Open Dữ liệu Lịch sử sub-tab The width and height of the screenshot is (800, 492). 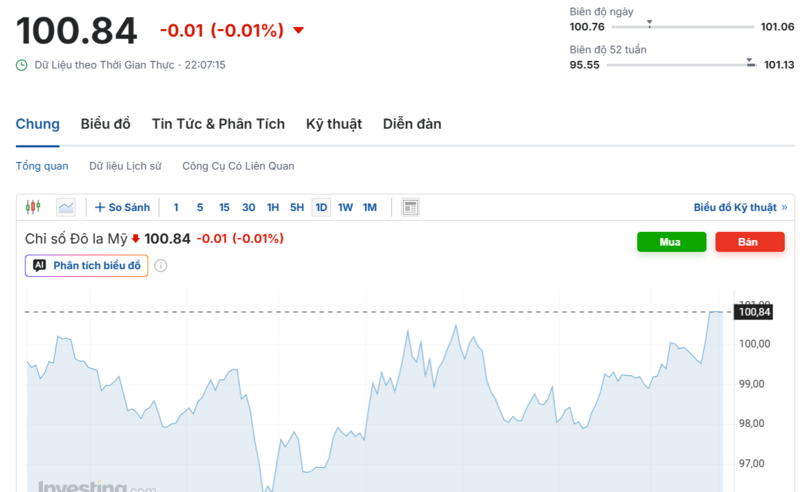[x=126, y=166]
